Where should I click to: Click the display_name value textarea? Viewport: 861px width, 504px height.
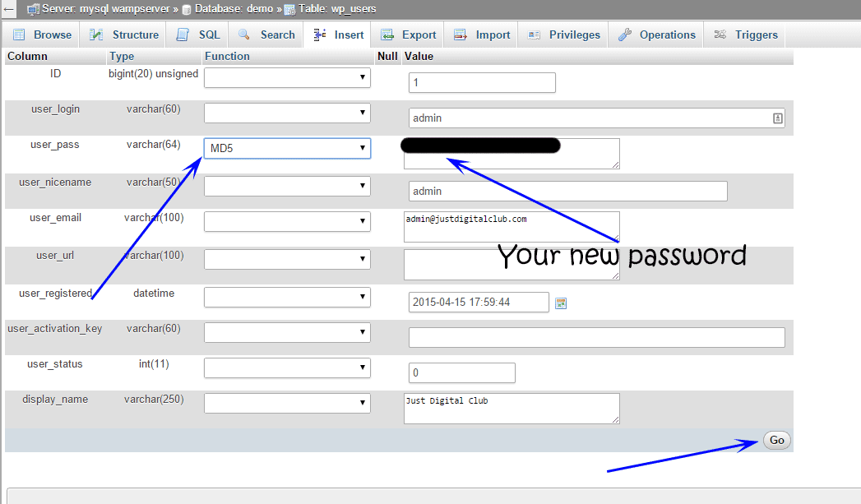(x=512, y=409)
